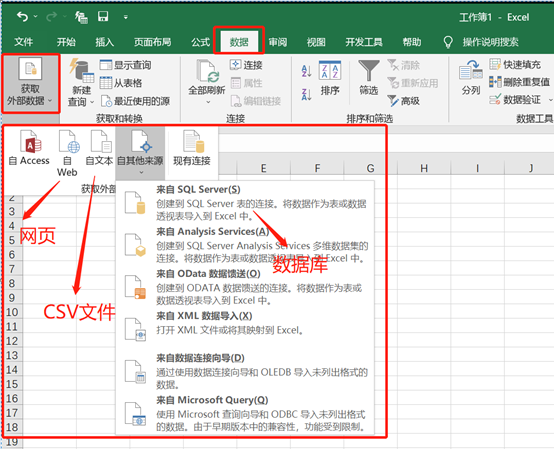This screenshot has height=449, width=554.
Task: Select column H header
Action: click(424, 168)
